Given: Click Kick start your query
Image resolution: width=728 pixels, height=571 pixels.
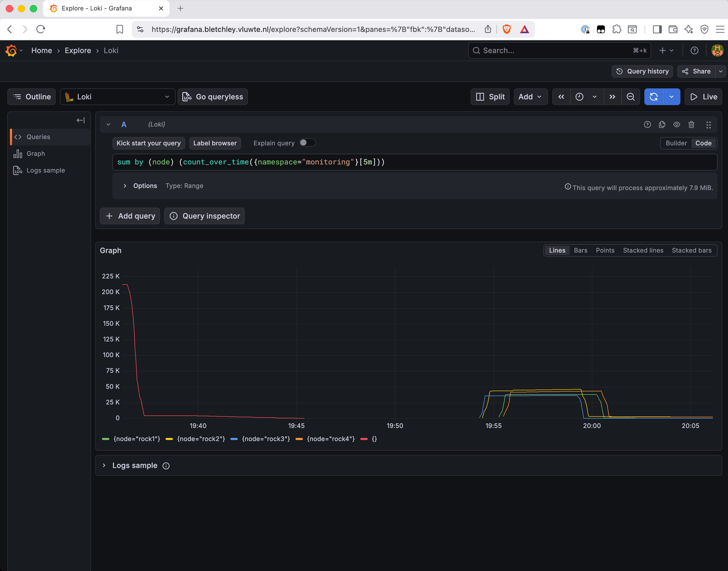Looking at the screenshot, I should pyautogui.click(x=149, y=143).
